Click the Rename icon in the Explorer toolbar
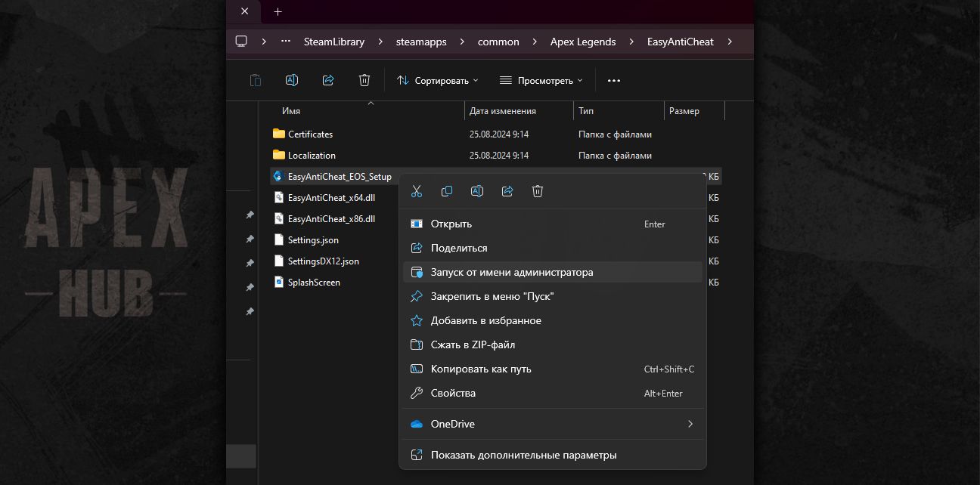Screen dimensions: 980x485 click(292, 80)
